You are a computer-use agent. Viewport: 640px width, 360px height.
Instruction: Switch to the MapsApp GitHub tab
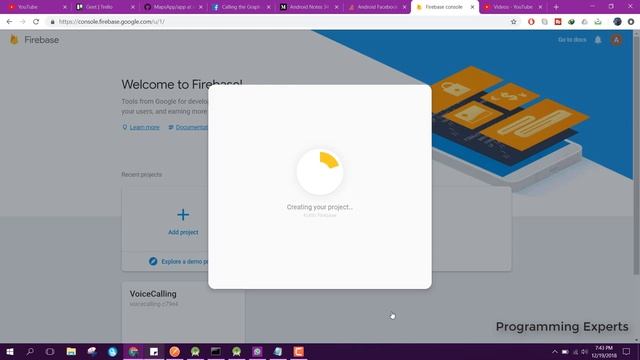(x=172, y=7)
